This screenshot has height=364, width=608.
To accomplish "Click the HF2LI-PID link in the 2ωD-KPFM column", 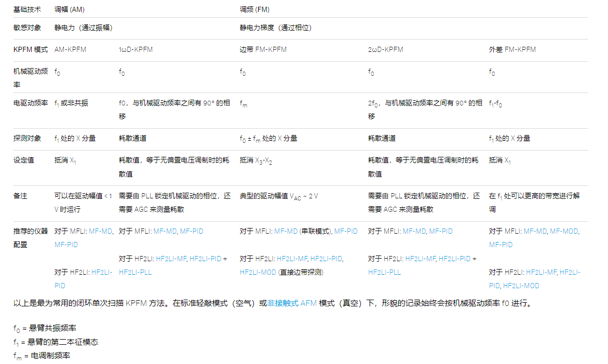I will (x=454, y=260).
